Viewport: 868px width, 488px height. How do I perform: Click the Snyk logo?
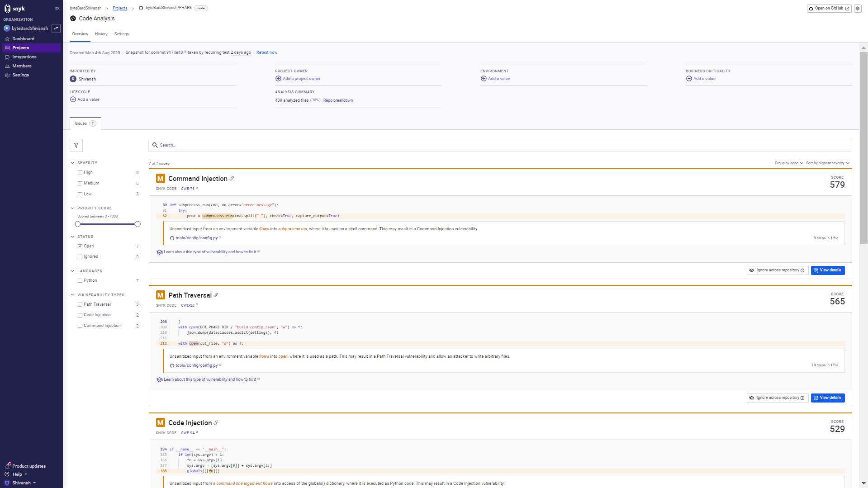tap(14, 9)
